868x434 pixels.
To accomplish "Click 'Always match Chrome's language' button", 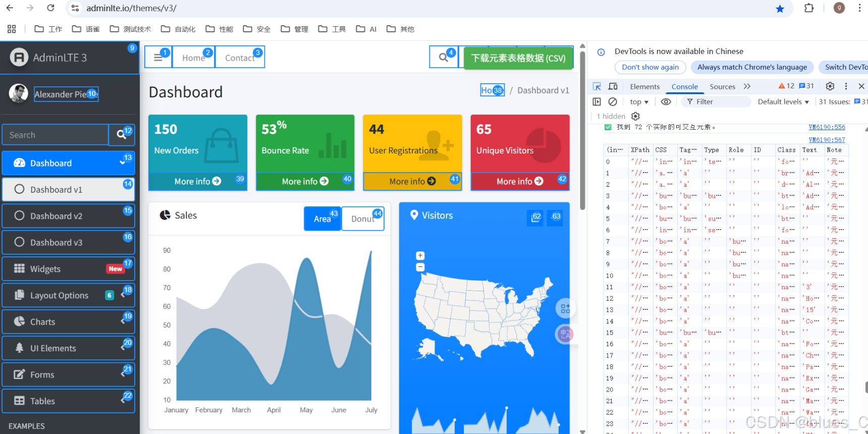I will (x=752, y=67).
